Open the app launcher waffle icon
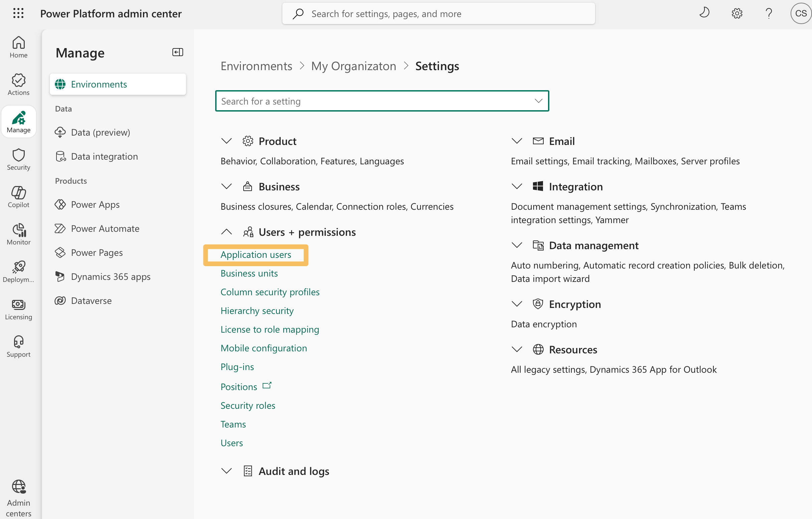 [18, 13]
